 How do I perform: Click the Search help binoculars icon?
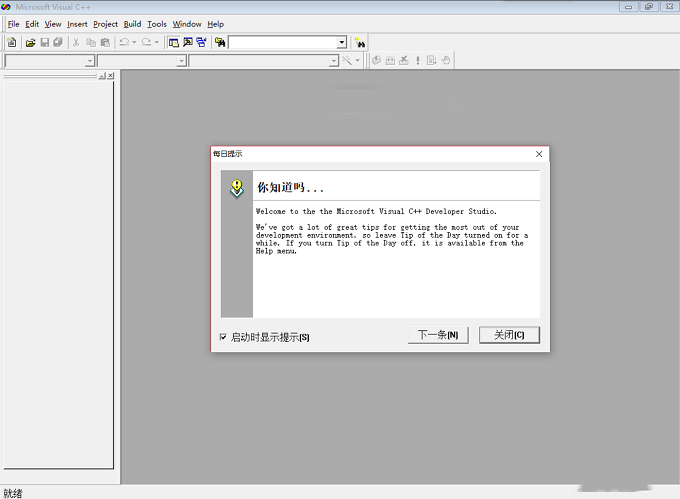[360, 42]
